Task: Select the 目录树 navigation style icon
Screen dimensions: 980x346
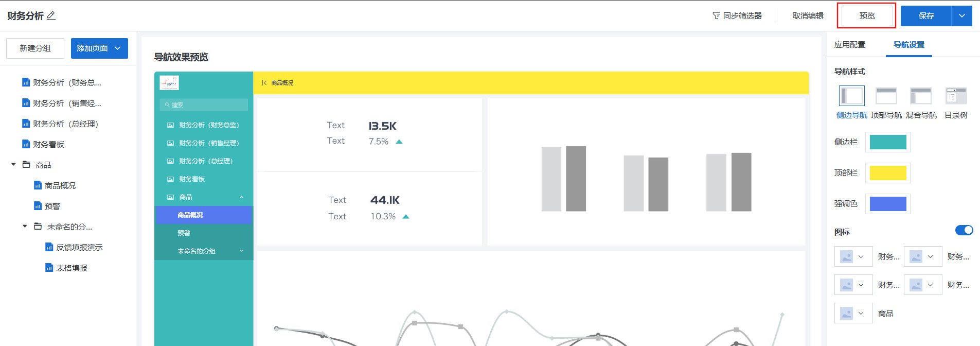Action: (x=956, y=96)
